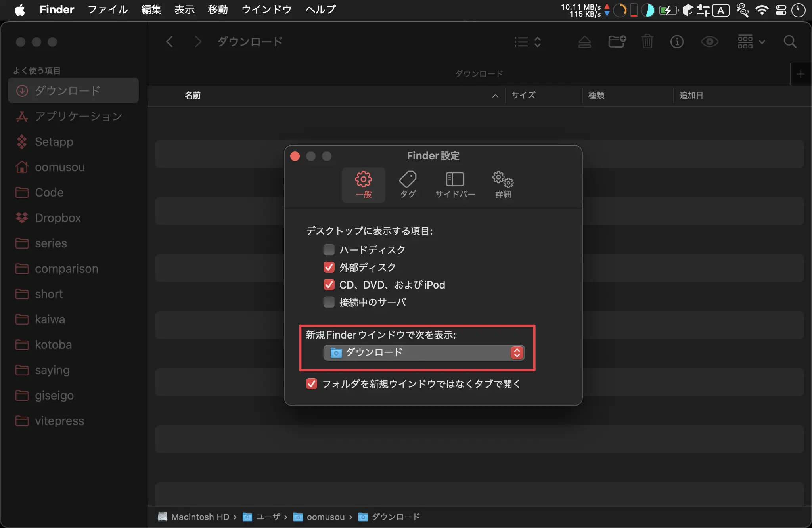Open Setapp in the sidebar
Screen dimensions: 812x528
point(73,142)
